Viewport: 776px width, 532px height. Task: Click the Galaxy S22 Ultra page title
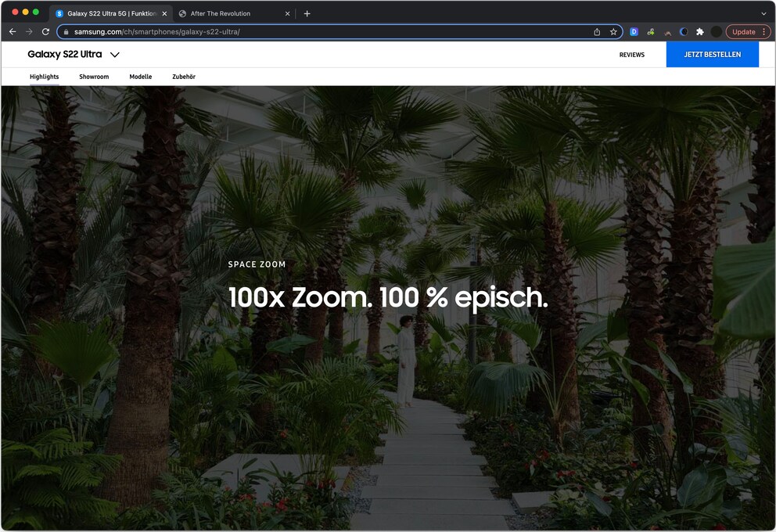tap(65, 54)
